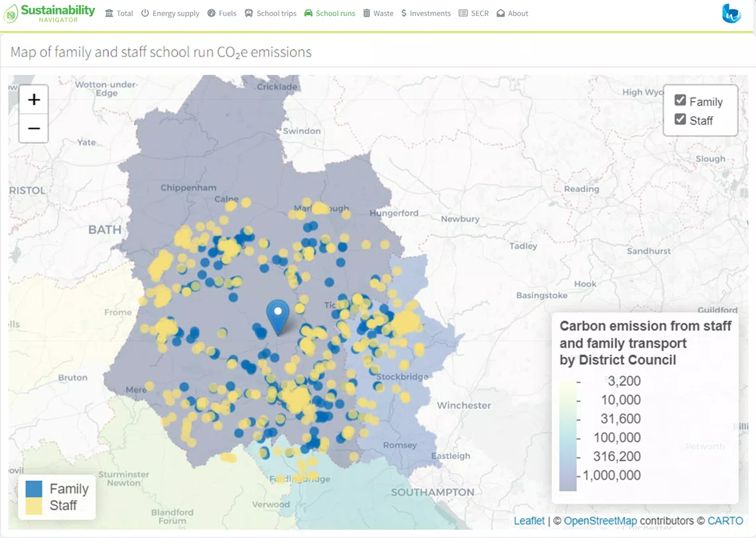Open Fuels via its globe icon
Image resolution: width=756 pixels, height=538 pixels.
pos(211,13)
